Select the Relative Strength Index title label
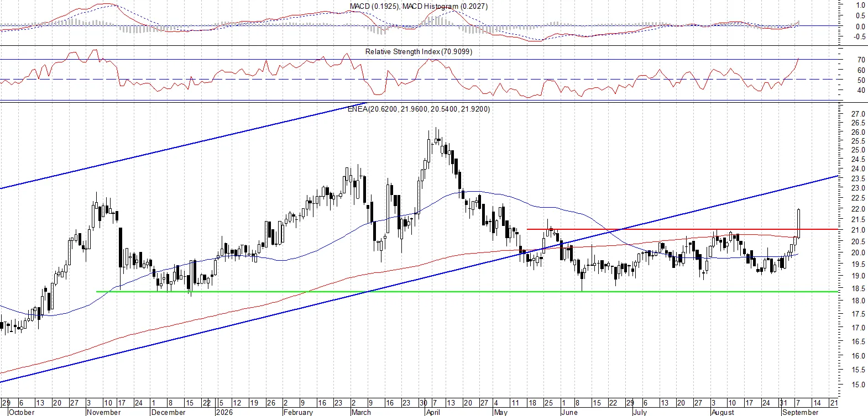The image size is (868, 416). pyautogui.click(x=419, y=51)
